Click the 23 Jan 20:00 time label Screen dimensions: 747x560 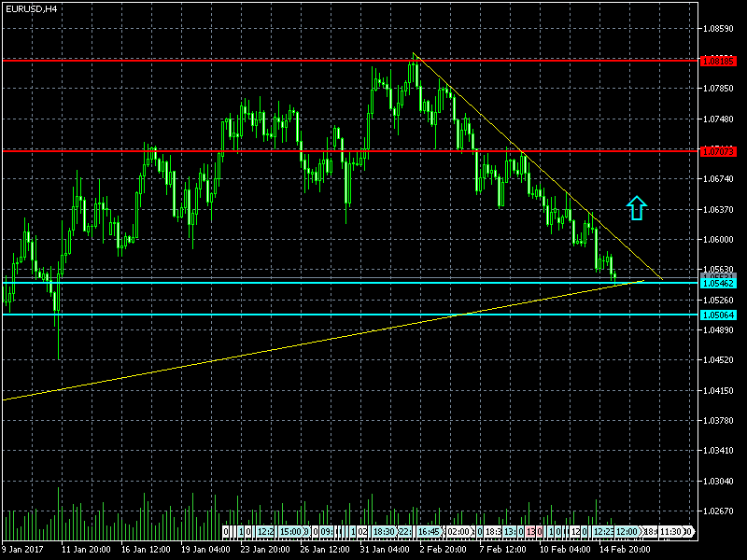(265, 550)
